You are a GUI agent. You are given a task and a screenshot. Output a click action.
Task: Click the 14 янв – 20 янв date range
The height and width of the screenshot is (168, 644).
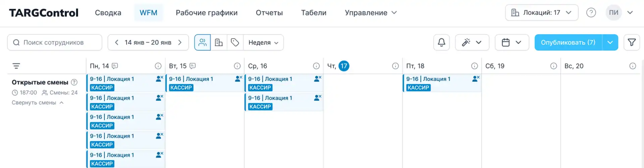148,42
